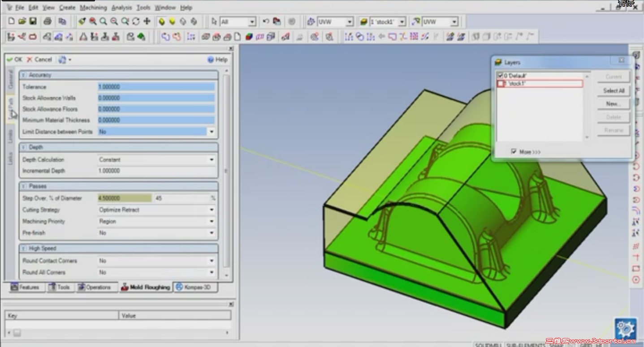Click the red rectangle icon in second toolbar
The height and width of the screenshot is (347, 644).
[33, 37]
